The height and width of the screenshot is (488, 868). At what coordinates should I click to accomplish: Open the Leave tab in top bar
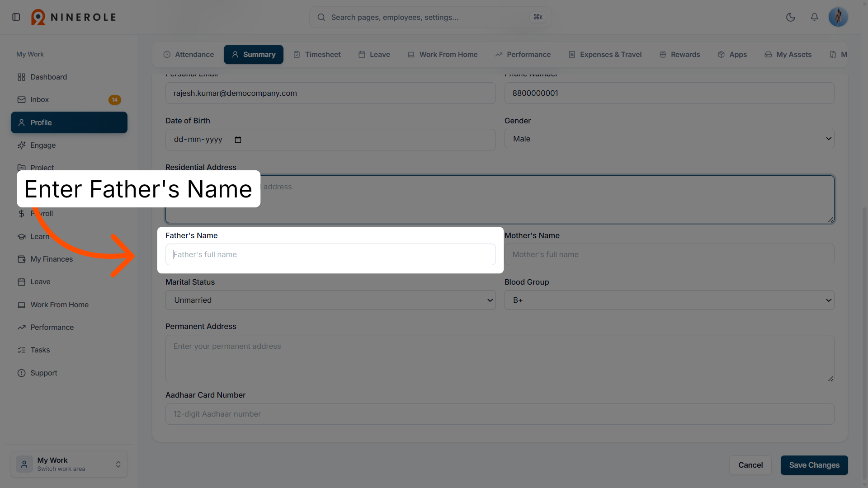tap(374, 54)
